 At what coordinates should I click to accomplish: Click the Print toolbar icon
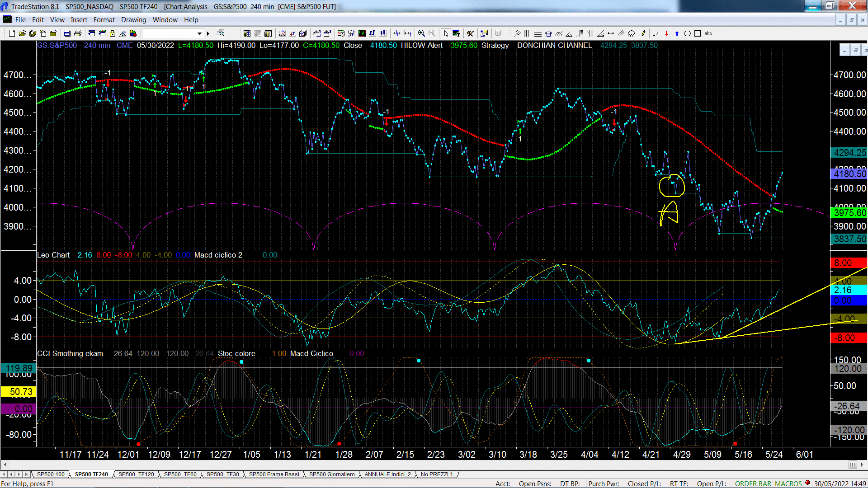point(78,33)
